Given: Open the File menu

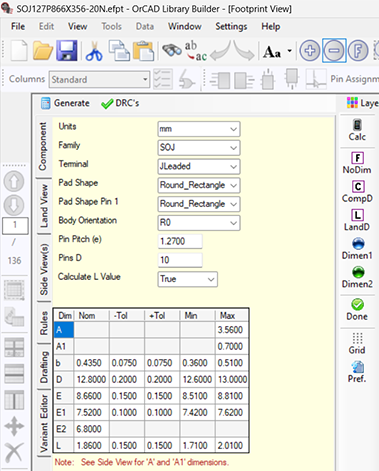Looking at the screenshot, I should coord(18,26).
